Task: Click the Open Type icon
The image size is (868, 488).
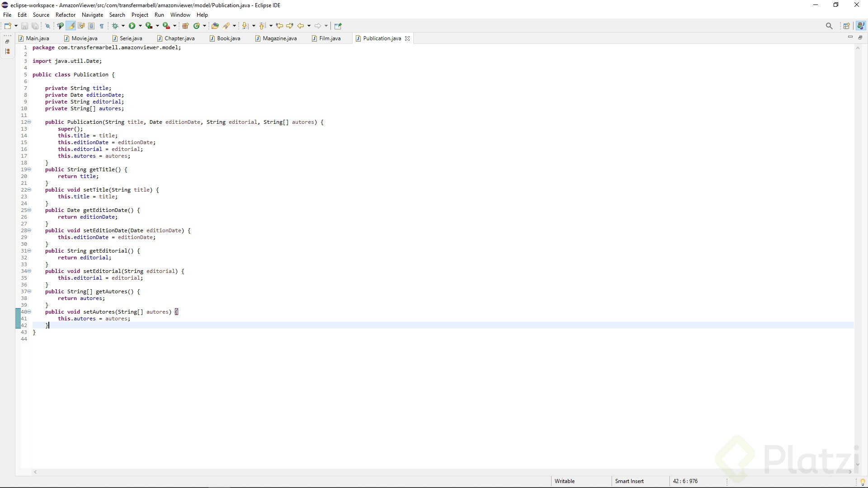Action: 215,26
